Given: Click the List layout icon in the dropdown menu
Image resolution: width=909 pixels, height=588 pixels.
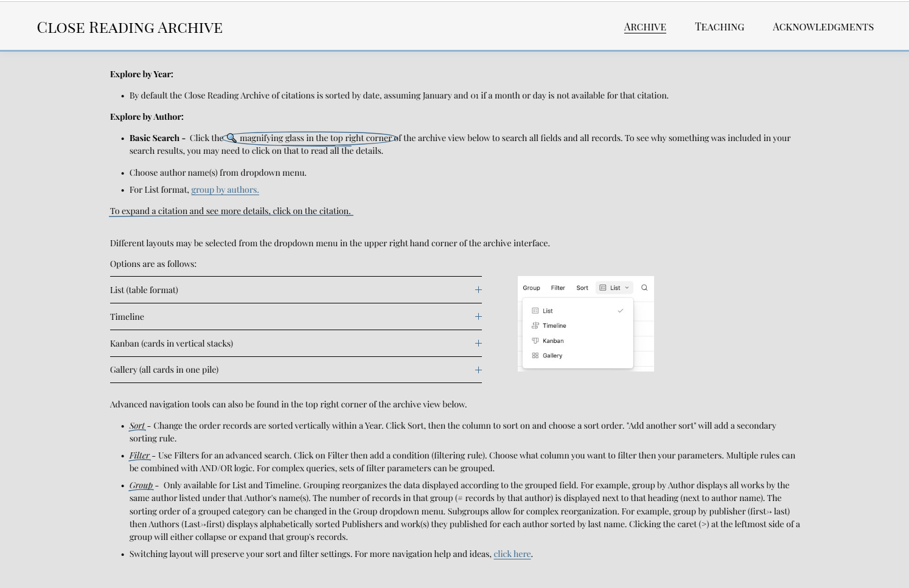Looking at the screenshot, I should 535,311.
